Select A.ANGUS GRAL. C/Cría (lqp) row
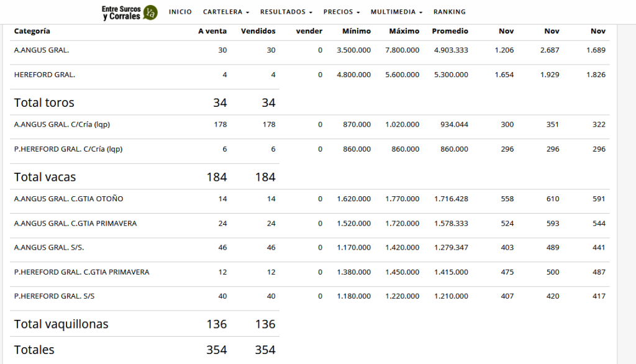Image resolution: width=636 pixels, height=364 pixels. point(309,125)
